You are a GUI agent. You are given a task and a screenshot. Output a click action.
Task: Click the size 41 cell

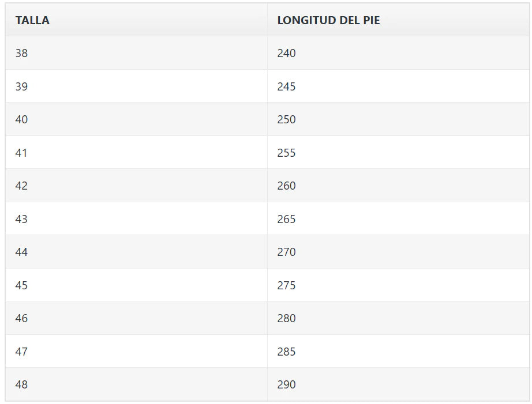pos(22,153)
